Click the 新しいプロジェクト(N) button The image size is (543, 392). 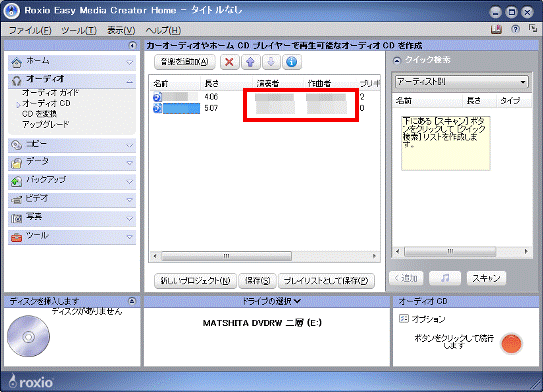point(195,280)
